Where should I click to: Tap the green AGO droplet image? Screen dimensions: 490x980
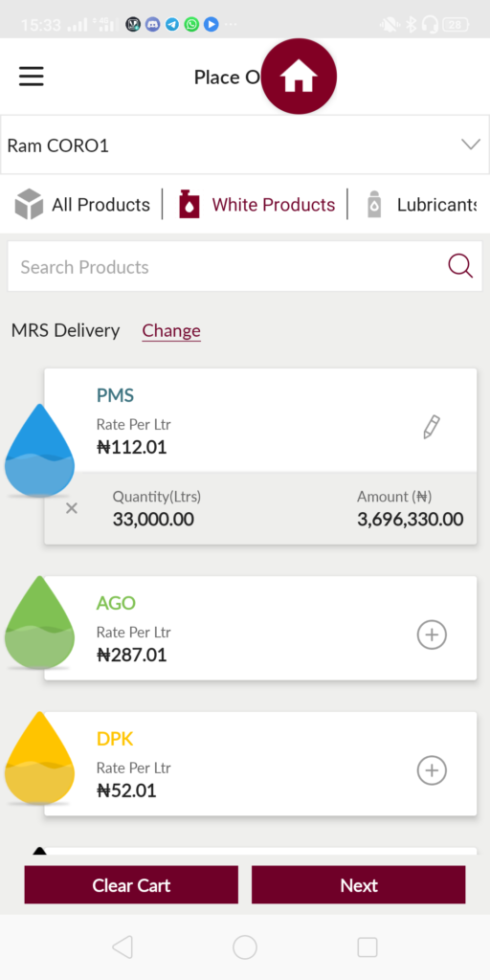(x=39, y=622)
